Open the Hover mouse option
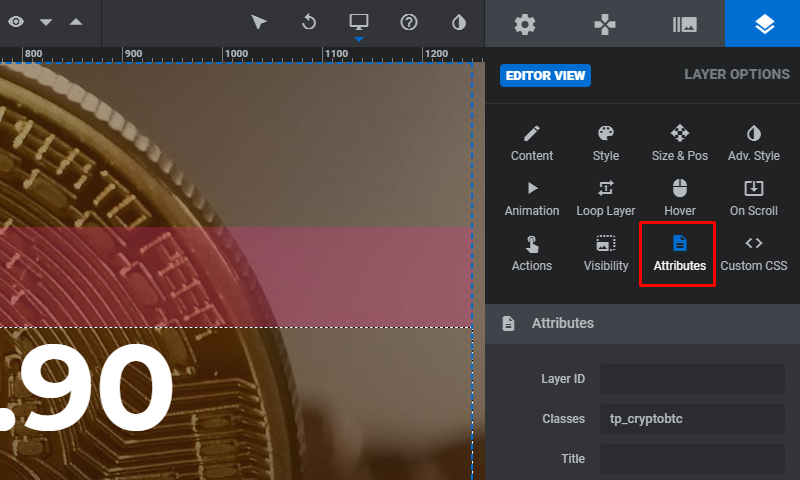 click(x=680, y=198)
